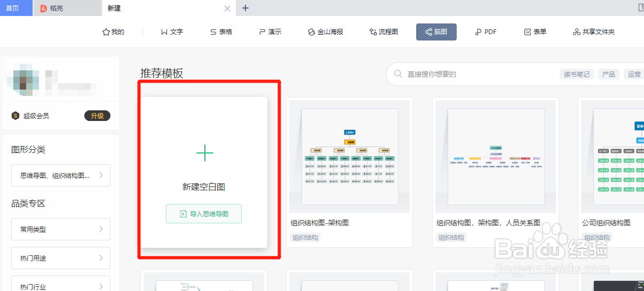Click the green plus new blank icon
The height and width of the screenshot is (291, 644).
204,153
